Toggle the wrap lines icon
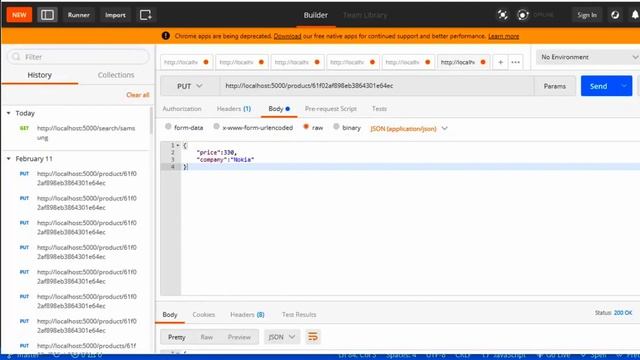The height and width of the screenshot is (360, 640). 313,337
